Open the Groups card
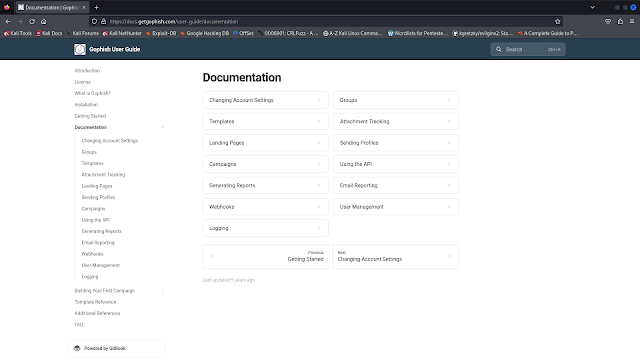 pos(396,100)
